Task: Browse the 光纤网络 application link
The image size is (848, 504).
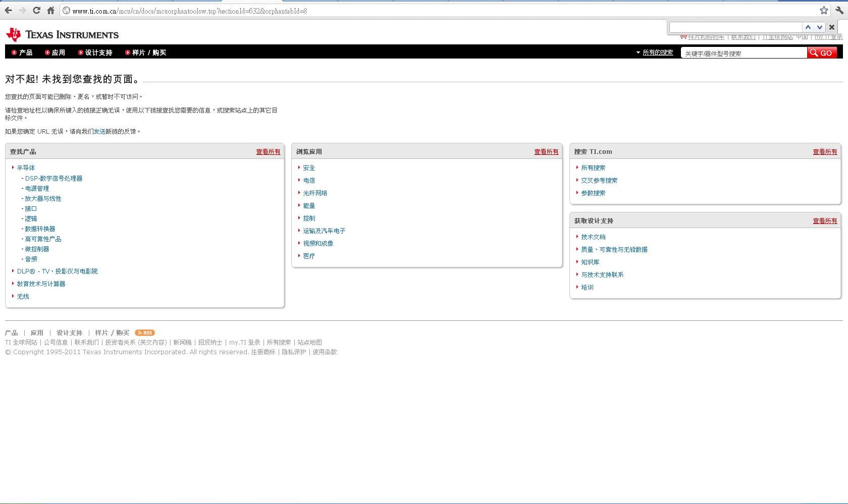Action: click(x=315, y=193)
